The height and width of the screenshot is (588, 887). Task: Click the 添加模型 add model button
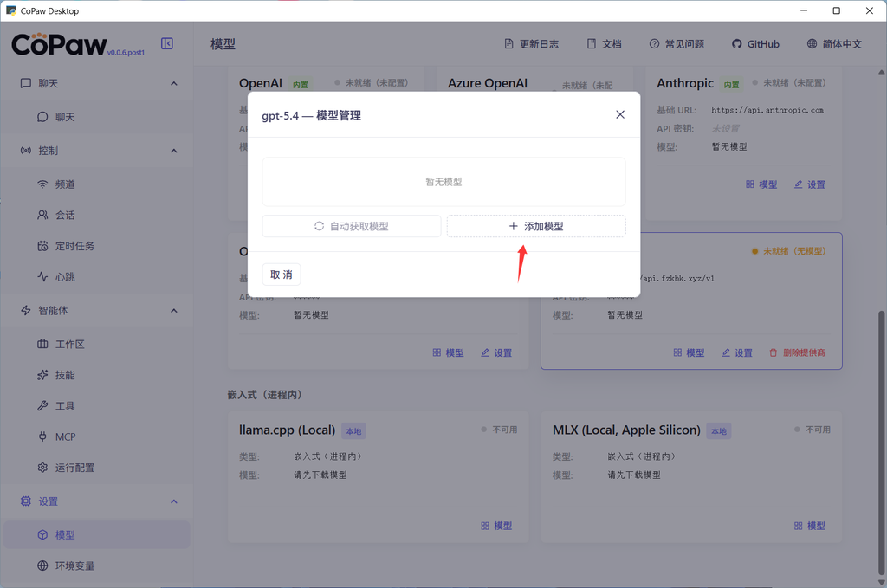[536, 226]
